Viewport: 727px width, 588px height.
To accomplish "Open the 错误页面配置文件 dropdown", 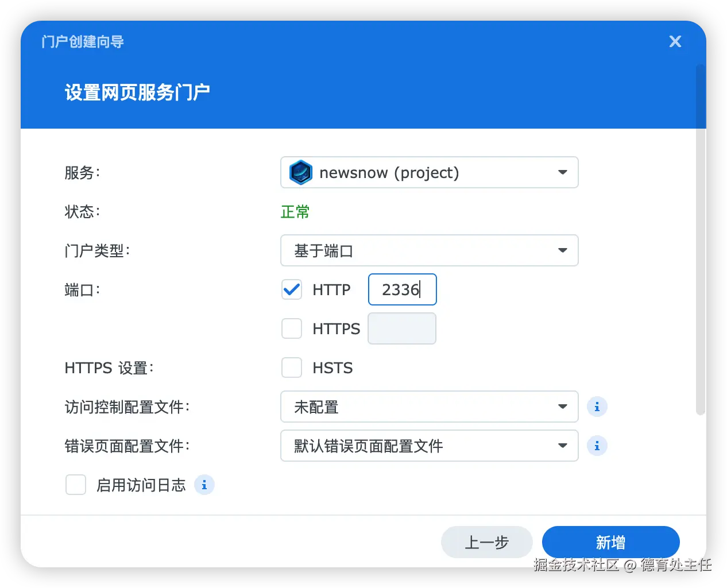I will (x=429, y=446).
